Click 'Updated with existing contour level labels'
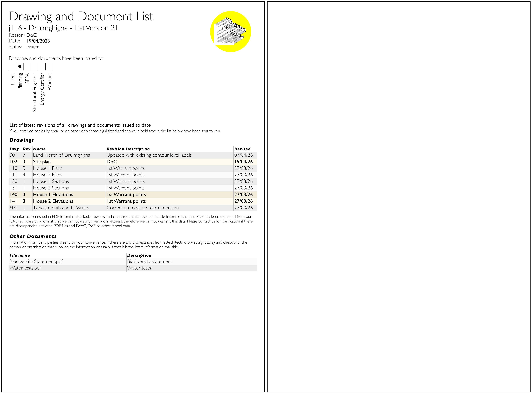The width and height of the screenshot is (532, 394). pyautogui.click(x=149, y=155)
